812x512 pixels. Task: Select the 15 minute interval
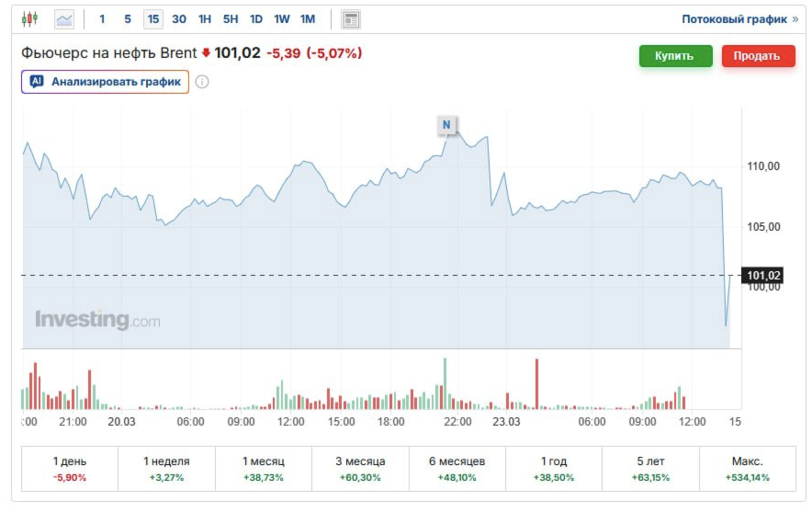point(153,19)
